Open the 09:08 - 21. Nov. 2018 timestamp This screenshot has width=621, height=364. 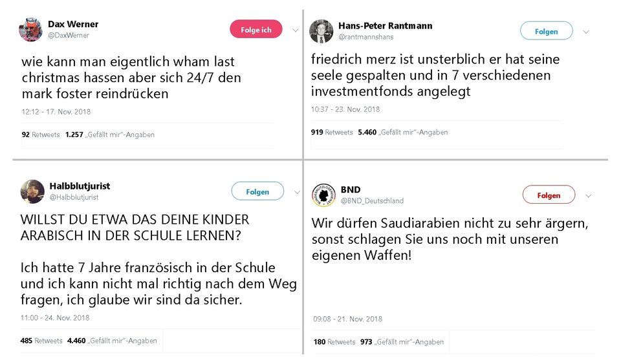pyautogui.click(x=347, y=319)
